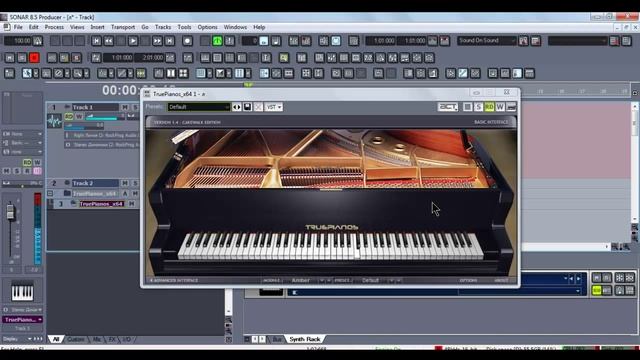Click the four-squares tile view icon
The height and width of the screenshot is (360, 640).
point(183,73)
